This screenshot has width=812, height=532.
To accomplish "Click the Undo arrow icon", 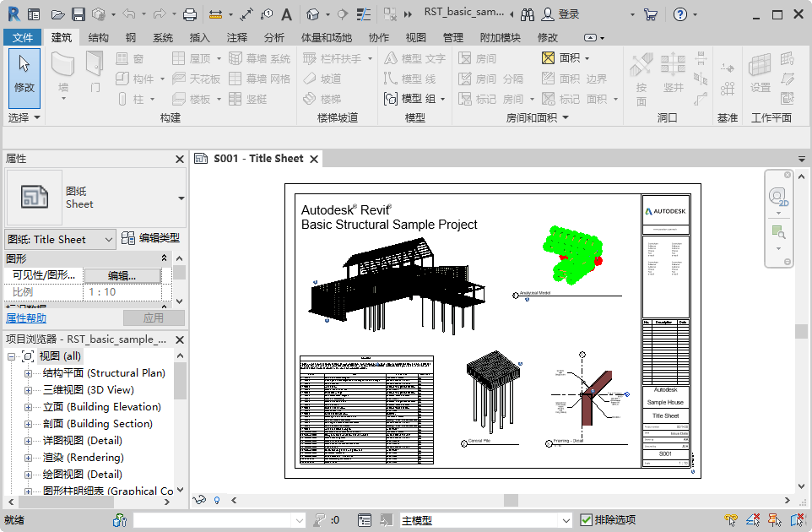I will click(x=129, y=14).
